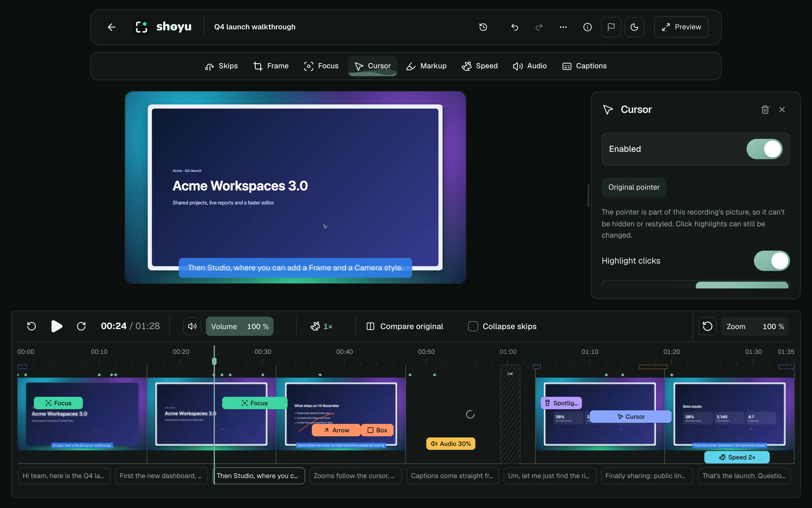Check the Collapse skips checkbox

click(x=473, y=326)
